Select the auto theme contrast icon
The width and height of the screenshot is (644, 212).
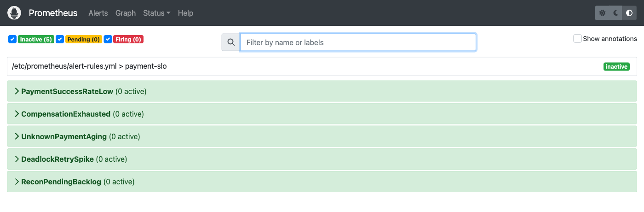click(x=629, y=13)
